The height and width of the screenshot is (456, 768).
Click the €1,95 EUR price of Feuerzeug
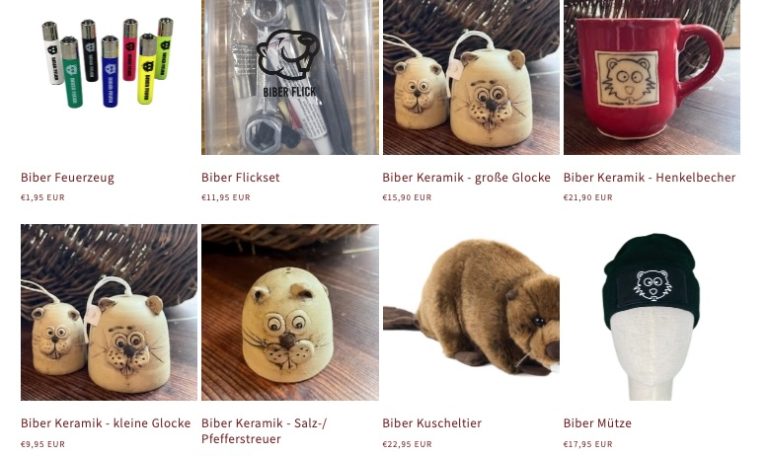(x=43, y=197)
